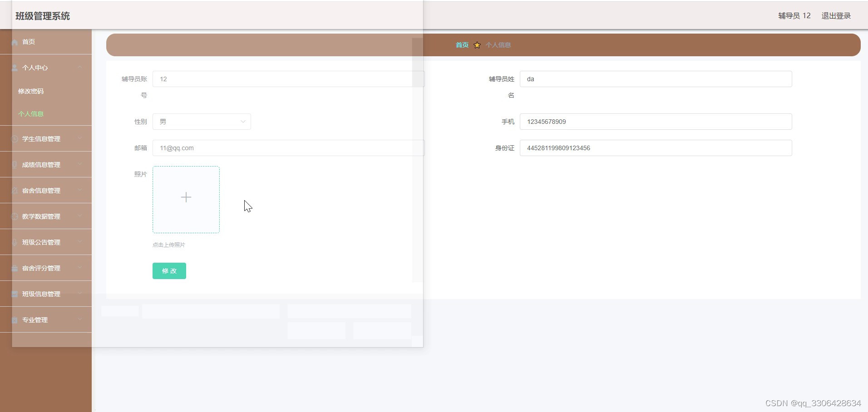The image size is (868, 412).
Task: Click 个人信息 in the breadcrumb
Action: [498, 45]
